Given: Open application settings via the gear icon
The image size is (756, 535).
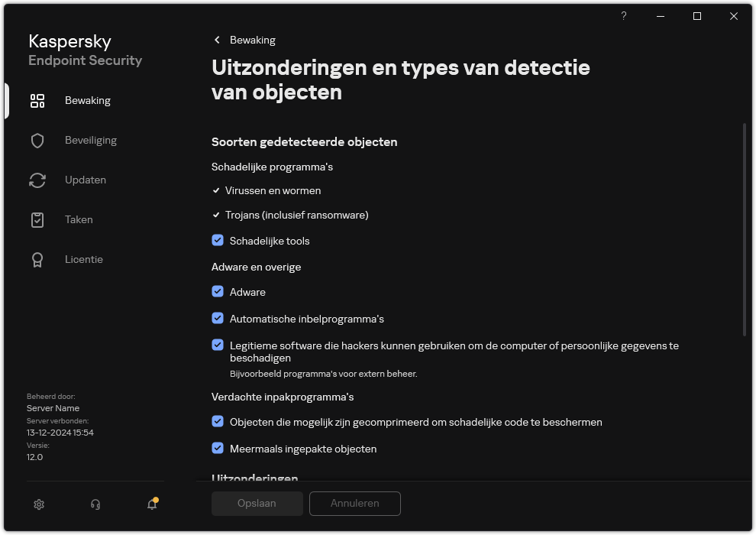Looking at the screenshot, I should (38, 504).
